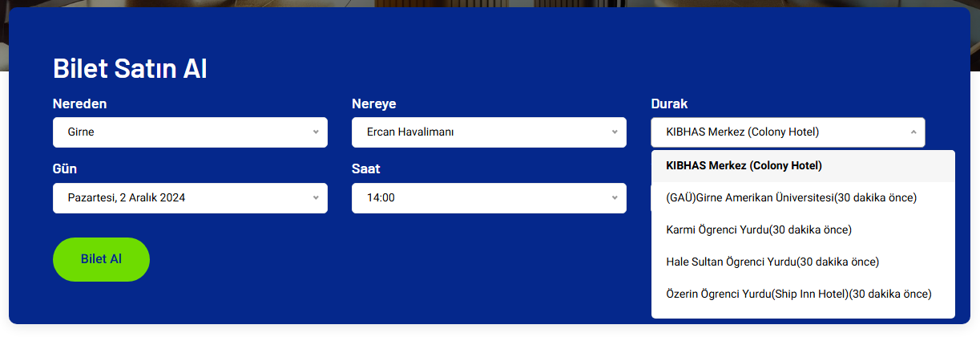Click the Durak combo box text field
This screenshot has height=337, width=980.
(777, 132)
